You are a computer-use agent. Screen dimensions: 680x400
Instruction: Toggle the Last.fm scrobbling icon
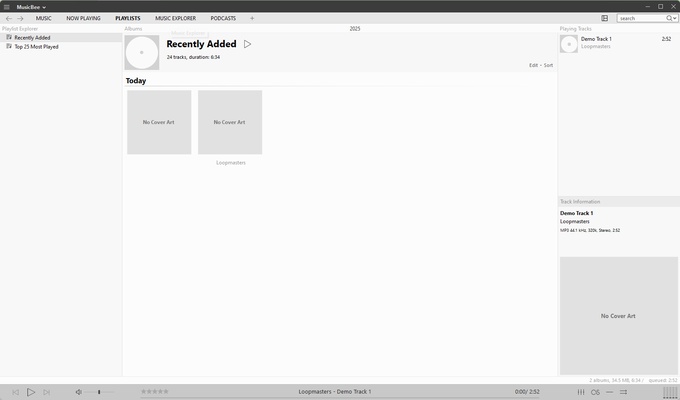(595, 392)
